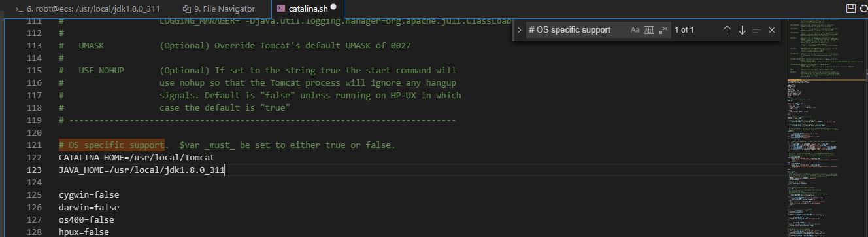The image size is (868, 237).
Task: Close the find widget
Action: (771, 30)
